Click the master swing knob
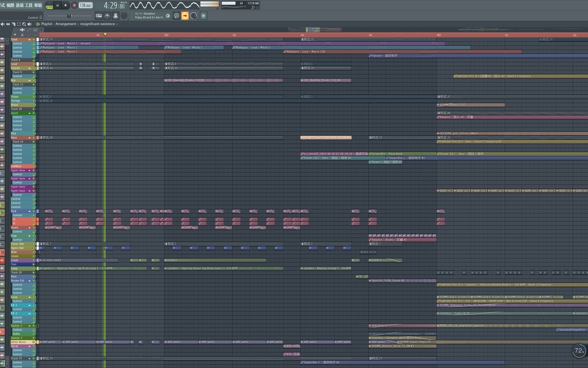This screenshot has width=588, height=368. tap(124, 16)
